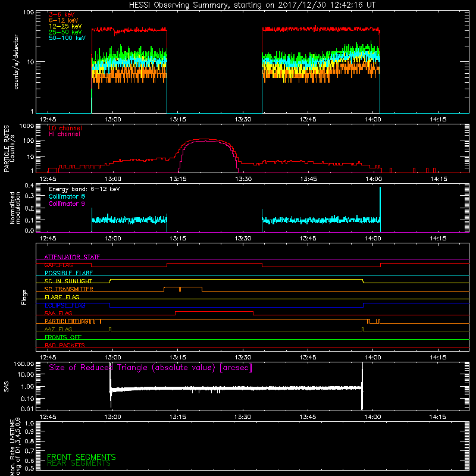
Task: Select the BAD_PACKETS flag label
Action: [x=65, y=346]
